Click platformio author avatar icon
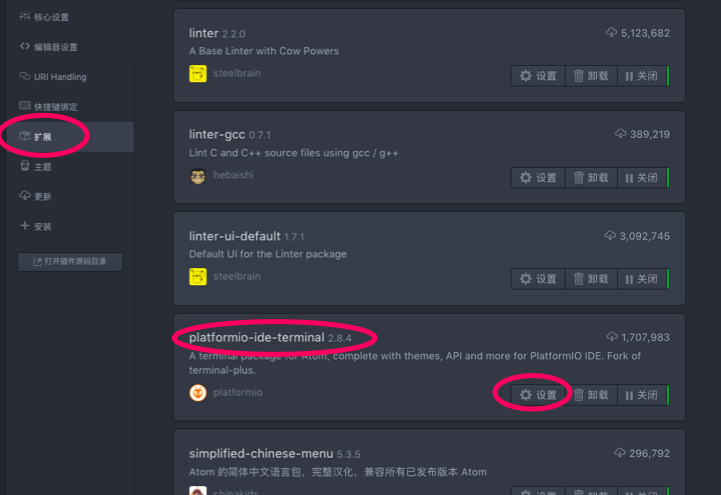The height and width of the screenshot is (495, 721). click(198, 393)
